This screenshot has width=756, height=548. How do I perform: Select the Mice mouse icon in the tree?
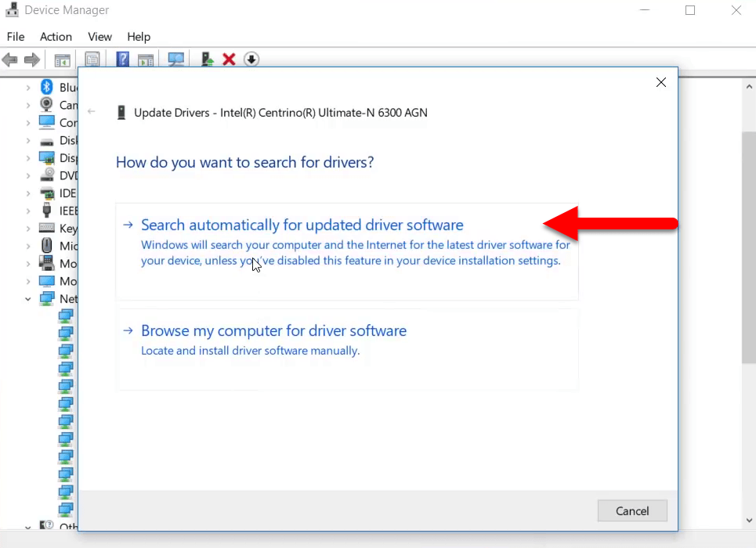(47, 245)
